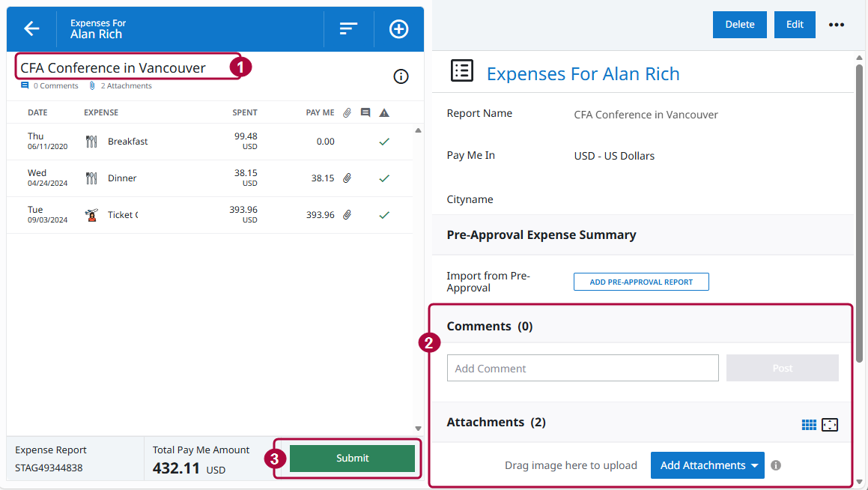Click the back arrow icon
The image size is (868, 490).
coord(31,28)
